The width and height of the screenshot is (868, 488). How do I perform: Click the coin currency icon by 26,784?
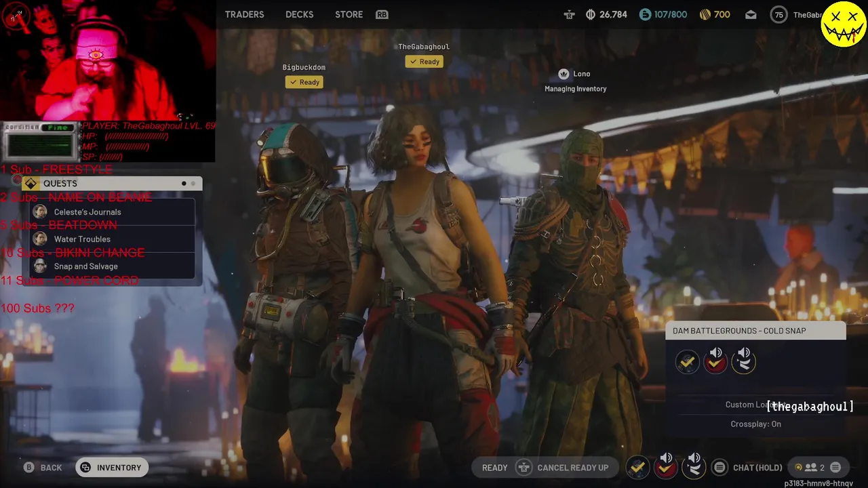point(590,14)
